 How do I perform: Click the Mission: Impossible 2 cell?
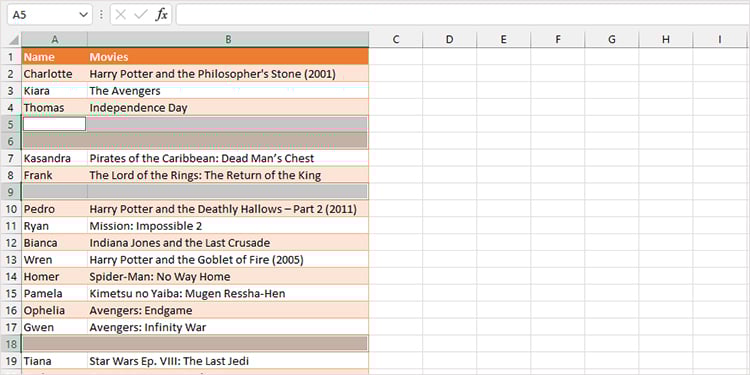(x=228, y=226)
